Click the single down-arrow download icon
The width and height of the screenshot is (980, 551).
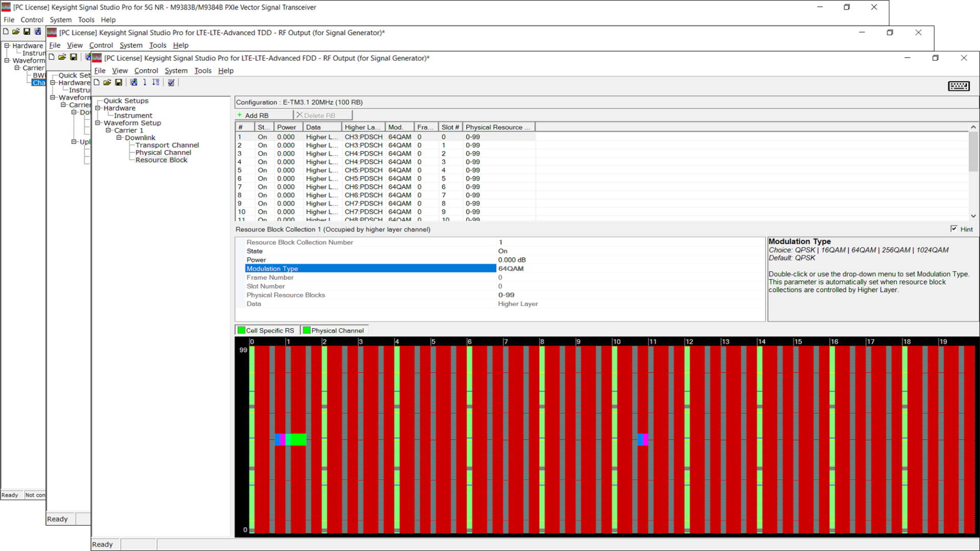pos(145,82)
